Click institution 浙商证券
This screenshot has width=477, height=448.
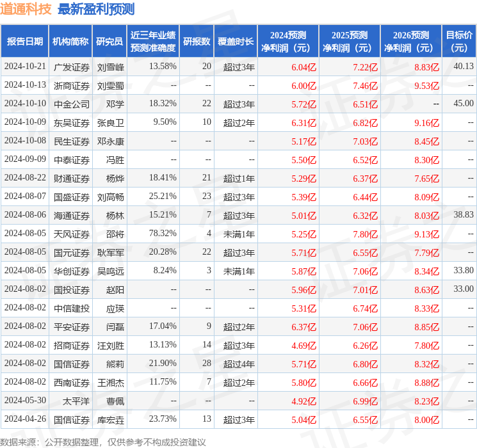coord(72,86)
